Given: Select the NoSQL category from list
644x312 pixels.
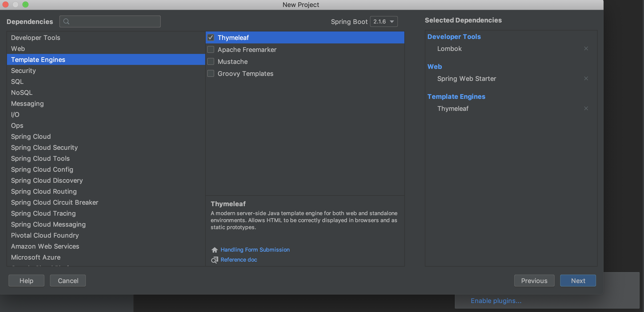Looking at the screenshot, I should pyautogui.click(x=21, y=92).
